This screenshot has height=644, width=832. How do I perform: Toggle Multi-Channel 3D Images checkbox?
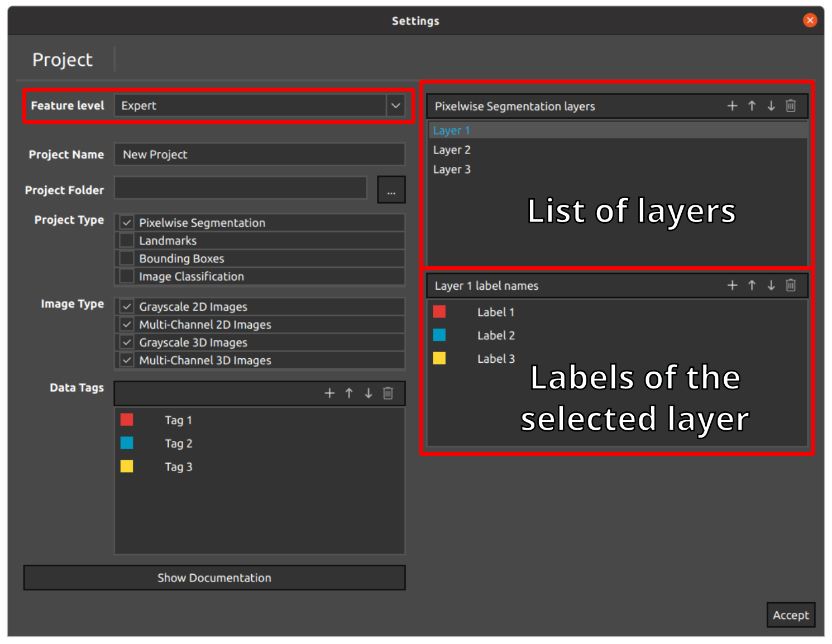127,360
